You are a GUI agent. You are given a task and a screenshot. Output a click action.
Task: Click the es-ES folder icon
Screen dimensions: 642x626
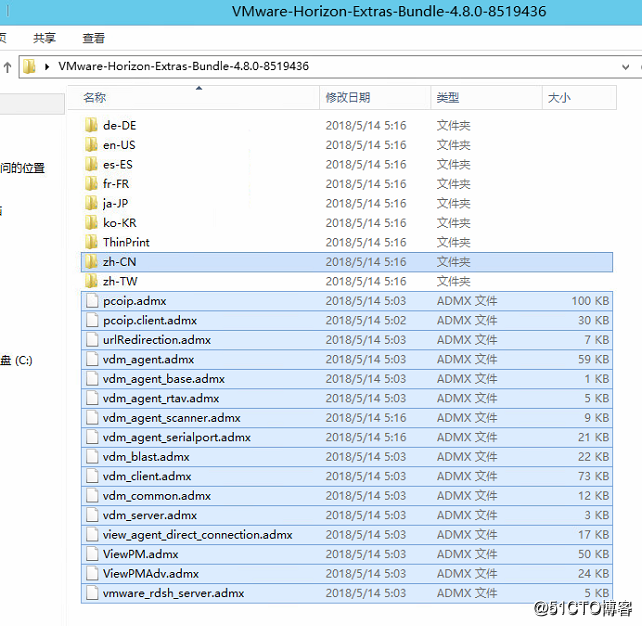click(91, 164)
